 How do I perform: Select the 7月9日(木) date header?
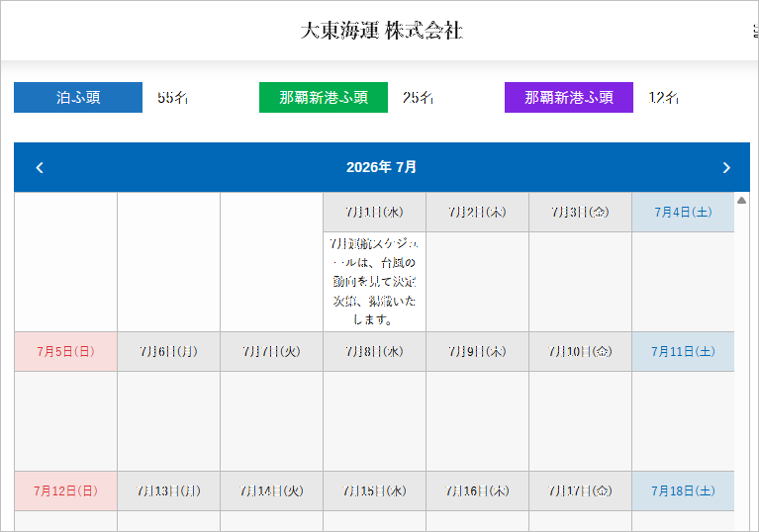477,352
